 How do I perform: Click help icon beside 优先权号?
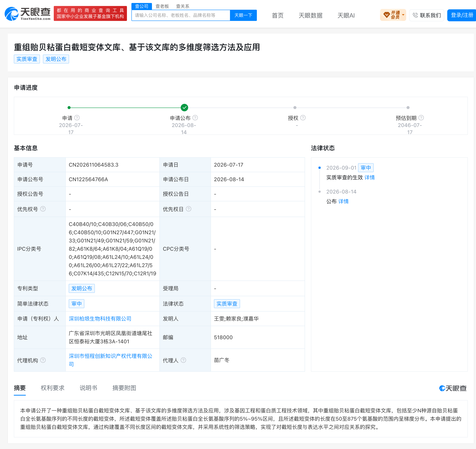[43, 209]
